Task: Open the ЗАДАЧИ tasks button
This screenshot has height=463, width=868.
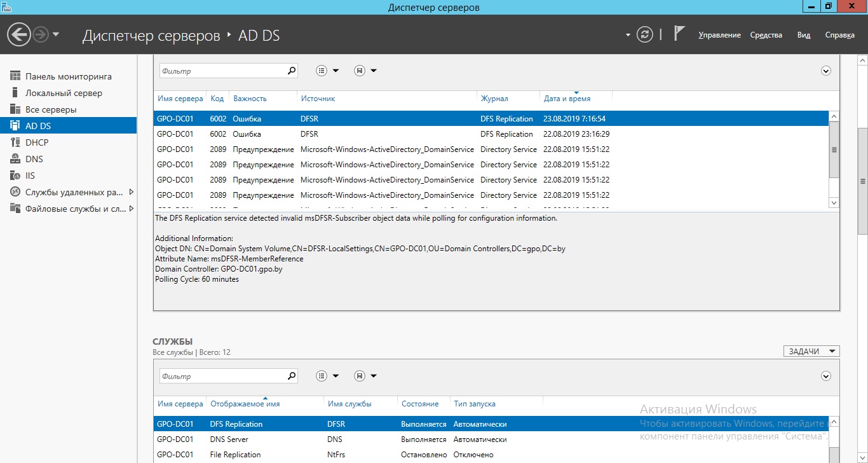Action: coord(812,351)
